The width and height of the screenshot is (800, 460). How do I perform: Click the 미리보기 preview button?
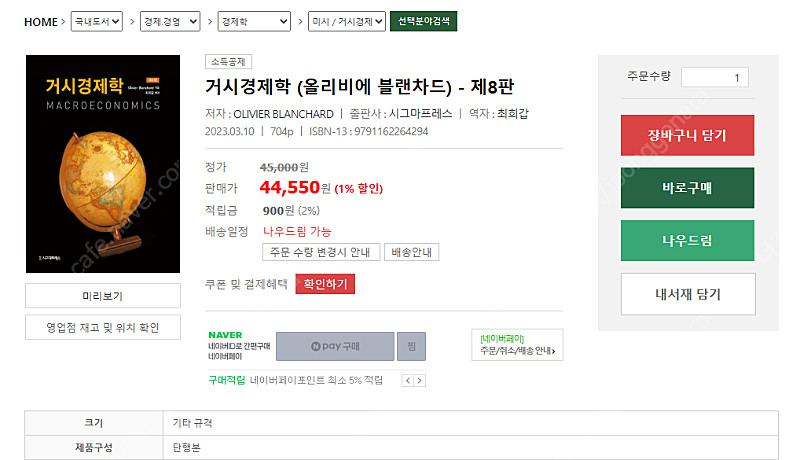pos(102,296)
